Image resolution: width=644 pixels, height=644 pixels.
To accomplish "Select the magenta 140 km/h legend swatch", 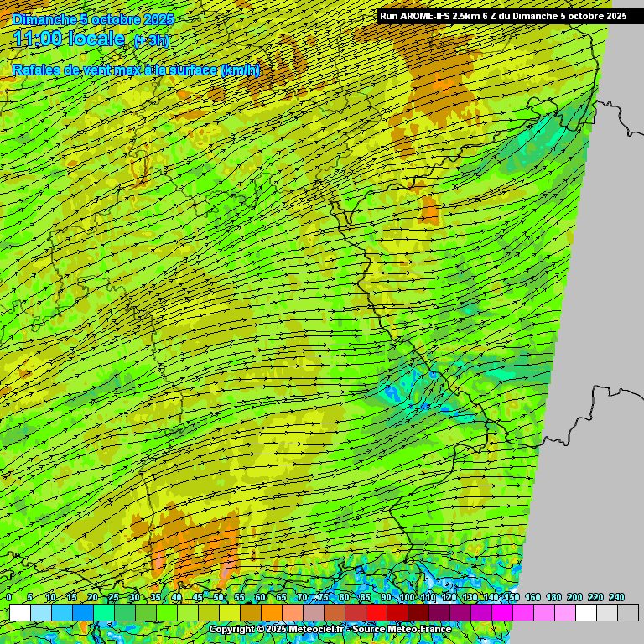I will coord(502,613).
